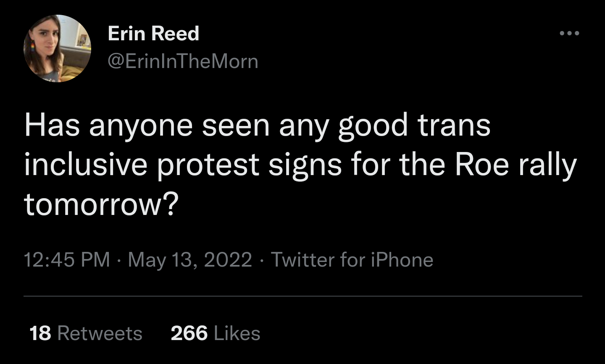This screenshot has width=605, height=364.
Task: View the list of 18 Retweets
Action: [x=86, y=333]
